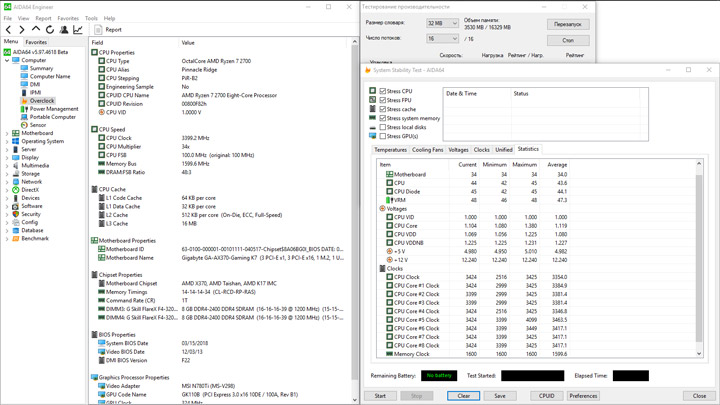This screenshot has width=720, height=405.
Task: Switch to the Favorites tab in sidebar
Action: [x=36, y=42]
